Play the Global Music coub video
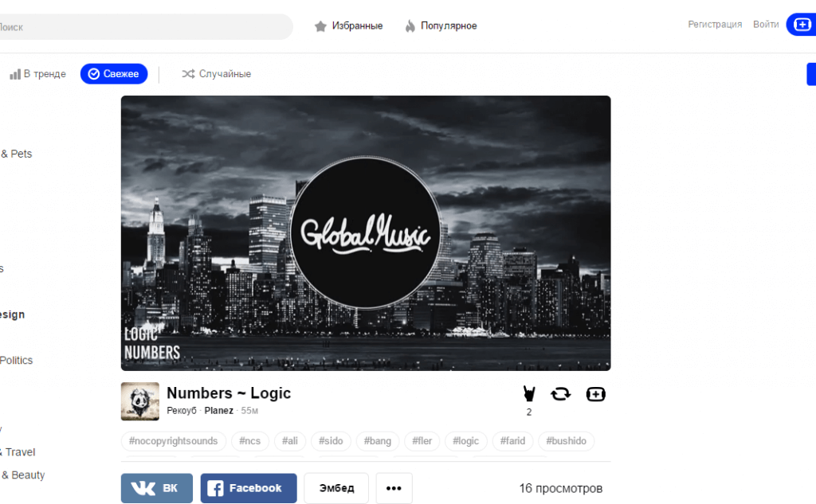The width and height of the screenshot is (816, 504). [x=366, y=233]
